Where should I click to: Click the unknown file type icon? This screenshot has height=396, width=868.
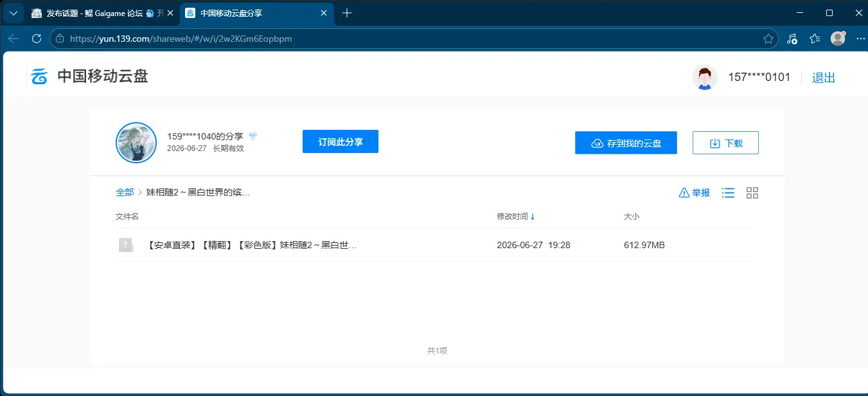tap(126, 245)
